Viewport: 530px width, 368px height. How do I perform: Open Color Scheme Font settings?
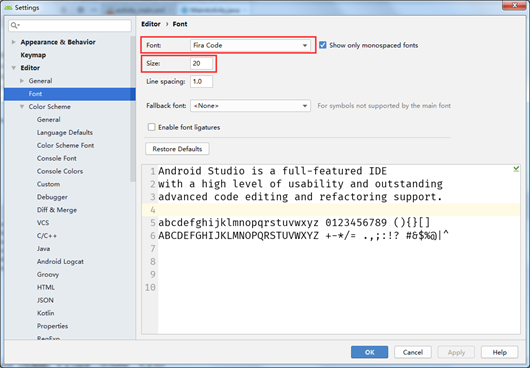[x=65, y=145]
